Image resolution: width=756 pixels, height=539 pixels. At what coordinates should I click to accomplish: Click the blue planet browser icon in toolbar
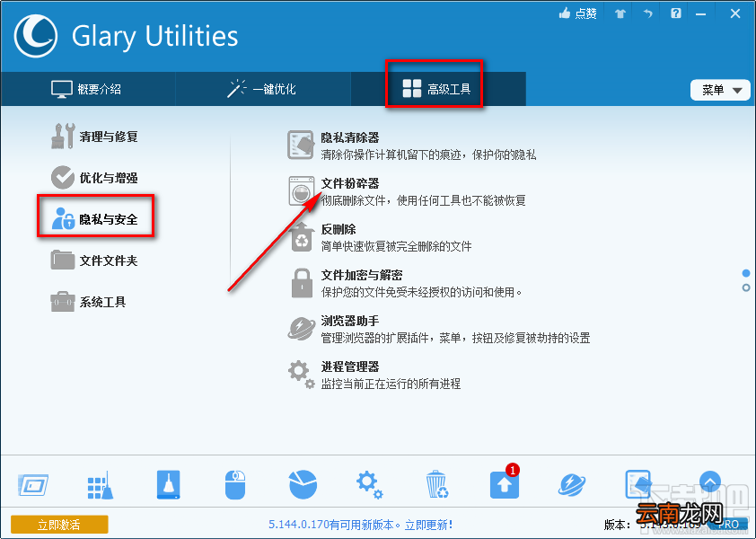(x=572, y=485)
